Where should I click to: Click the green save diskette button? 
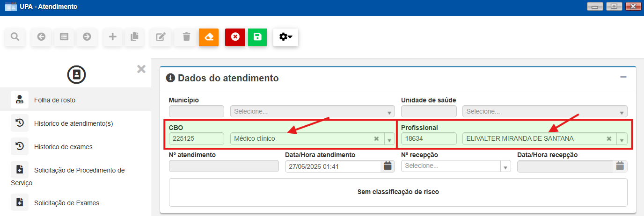pyautogui.click(x=257, y=37)
